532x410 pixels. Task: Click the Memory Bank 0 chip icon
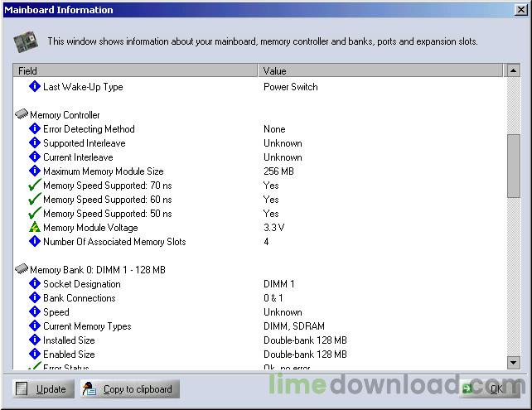point(22,270)
